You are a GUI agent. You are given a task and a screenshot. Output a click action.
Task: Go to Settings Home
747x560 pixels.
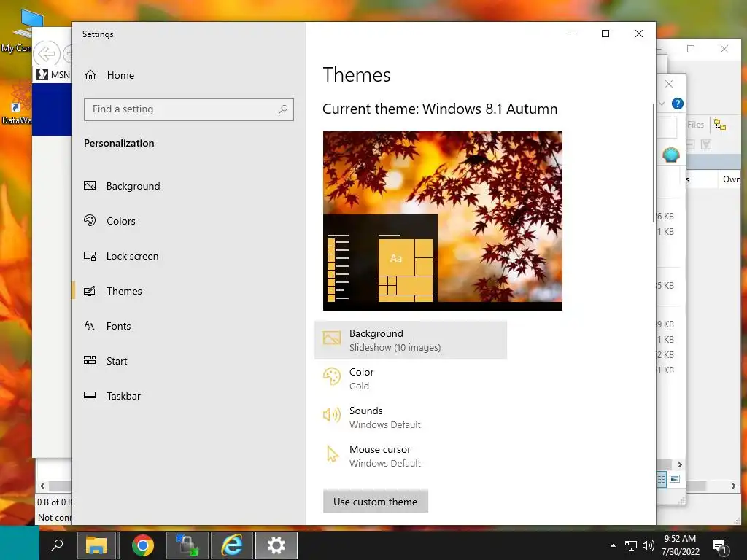click(109, 75)
